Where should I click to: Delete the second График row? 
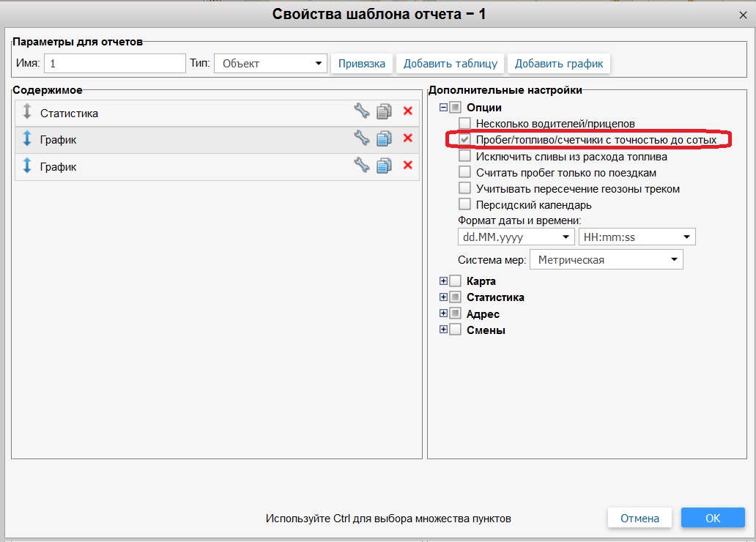coord(408,166)
